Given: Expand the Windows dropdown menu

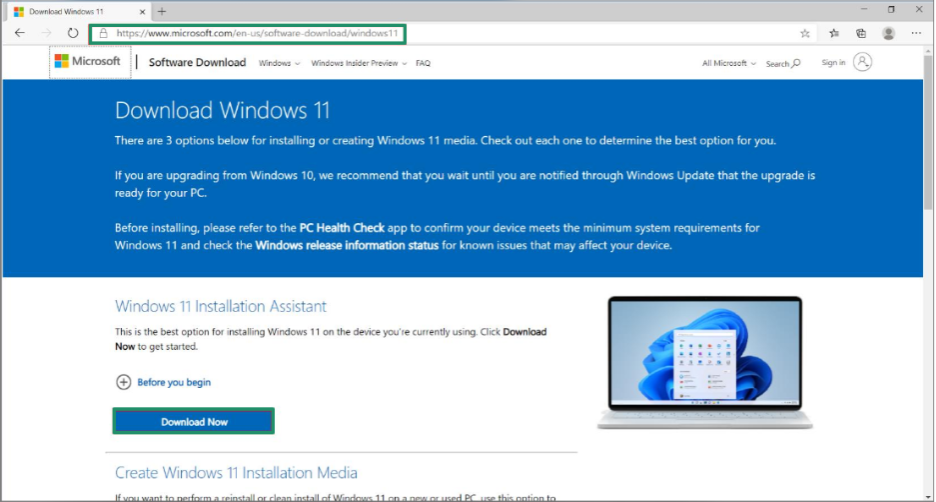Looking at the screenshot, I should pyautogui.click(x=279, y=63).
